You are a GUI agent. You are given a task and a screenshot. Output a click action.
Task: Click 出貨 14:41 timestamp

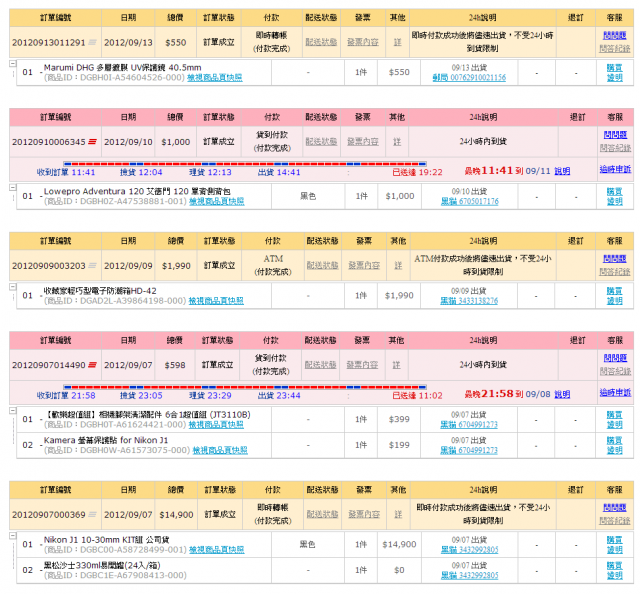point(279,172)
